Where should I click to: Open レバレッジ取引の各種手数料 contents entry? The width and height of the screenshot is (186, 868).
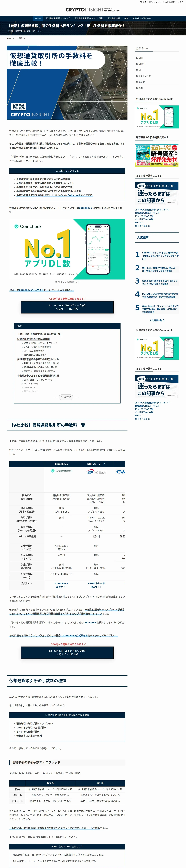pos(37,347)
